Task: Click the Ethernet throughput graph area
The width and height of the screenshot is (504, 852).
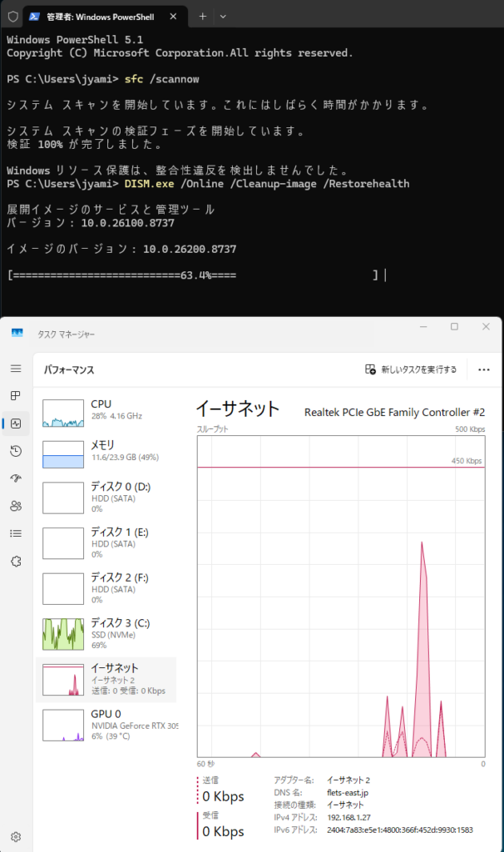Action: tap(341, 596)
